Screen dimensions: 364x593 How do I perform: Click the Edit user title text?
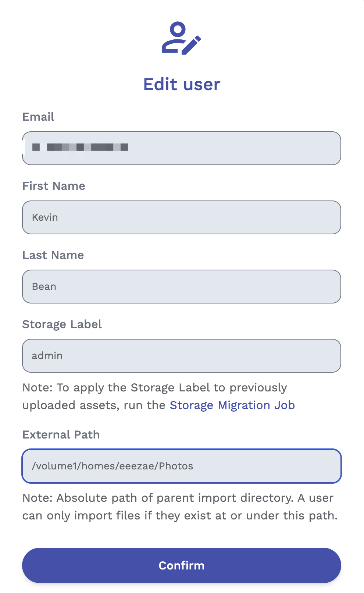pyautogui.click(x=182, y=84)
